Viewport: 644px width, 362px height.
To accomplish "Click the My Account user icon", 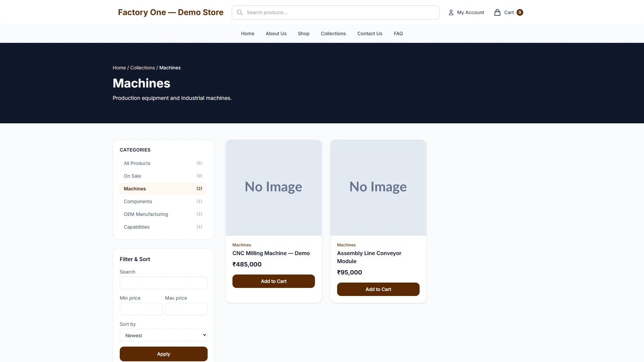I will [x=451, y=12].
